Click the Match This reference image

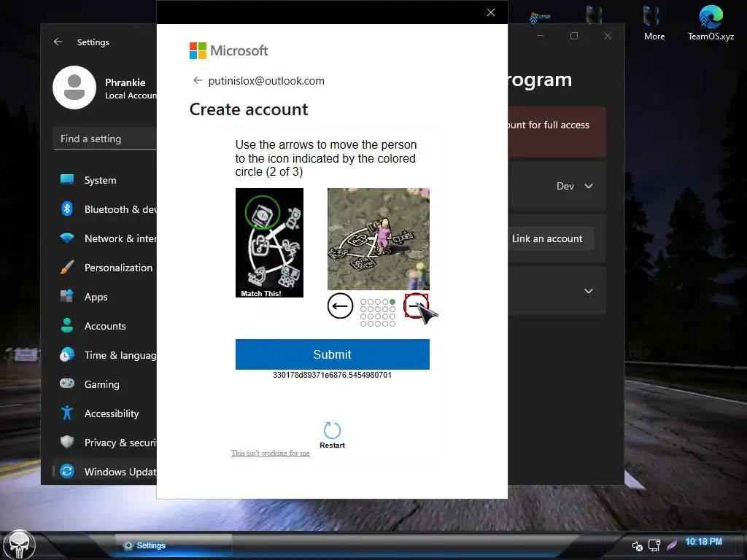[269, 242]
